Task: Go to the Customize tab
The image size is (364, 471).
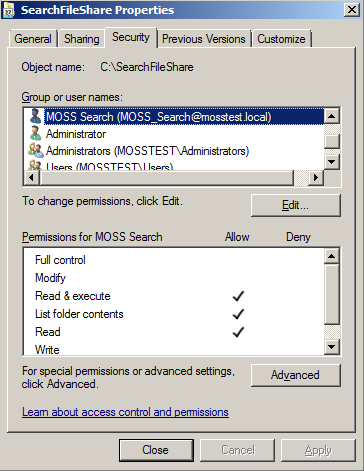Action: (x=281, y=39)
